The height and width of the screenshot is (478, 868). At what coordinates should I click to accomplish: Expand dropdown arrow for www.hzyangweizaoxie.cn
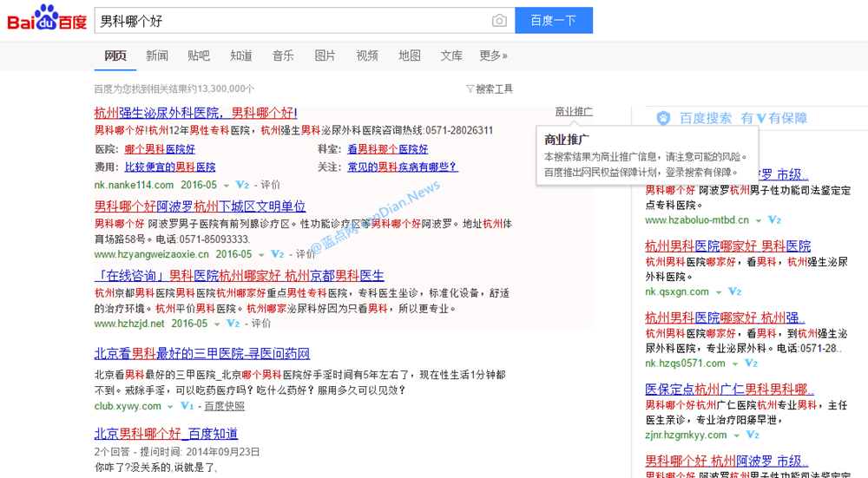(260, 255)
